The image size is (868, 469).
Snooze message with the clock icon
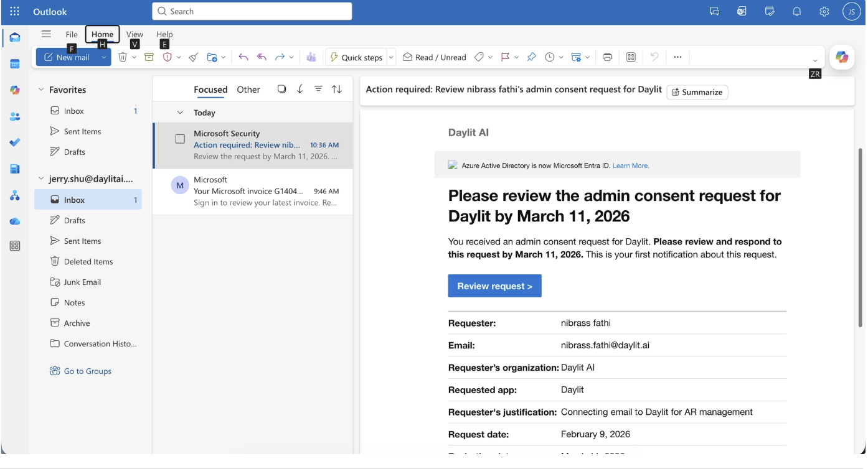tap(550, 57)
